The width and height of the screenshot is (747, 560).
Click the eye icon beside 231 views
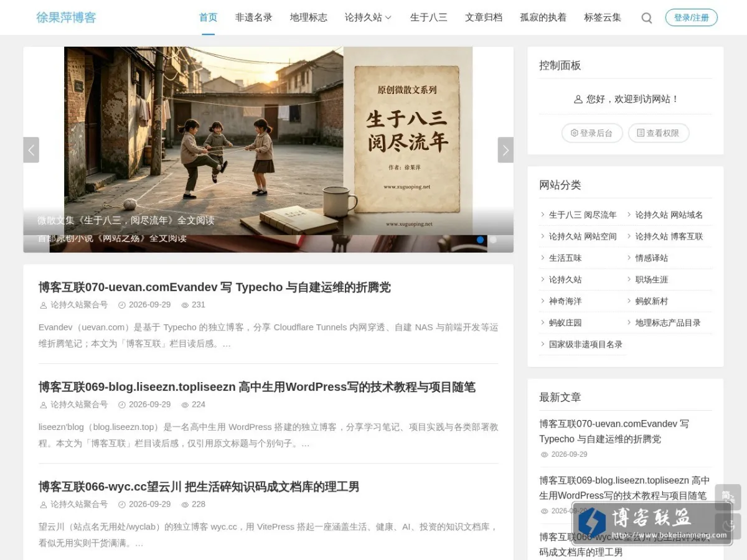185,306
